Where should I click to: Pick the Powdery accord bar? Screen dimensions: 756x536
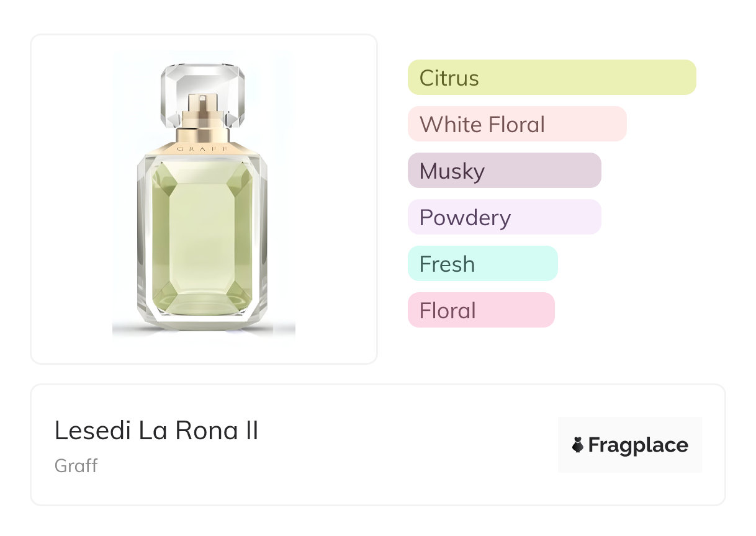(x=504, y=217)
